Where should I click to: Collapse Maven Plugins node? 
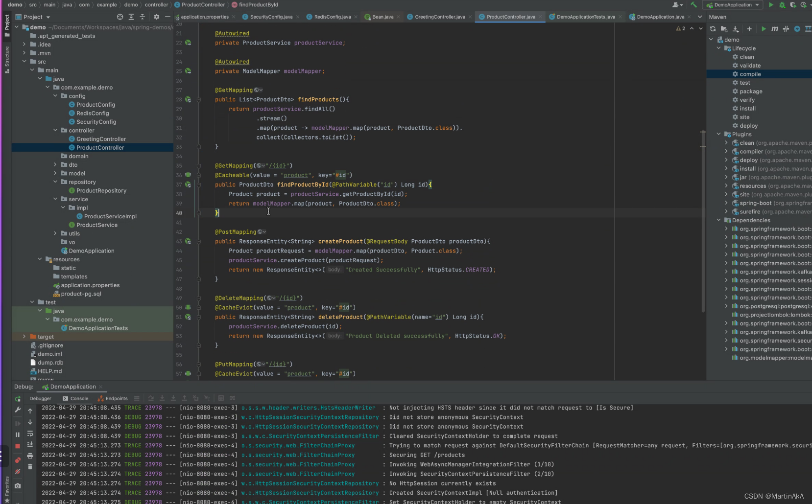click(719, 134)
